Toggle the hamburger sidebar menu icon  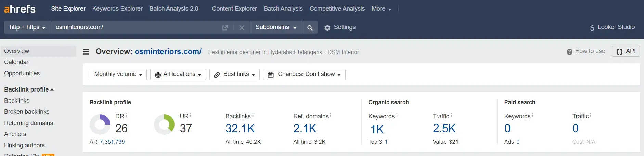(86, 52)
